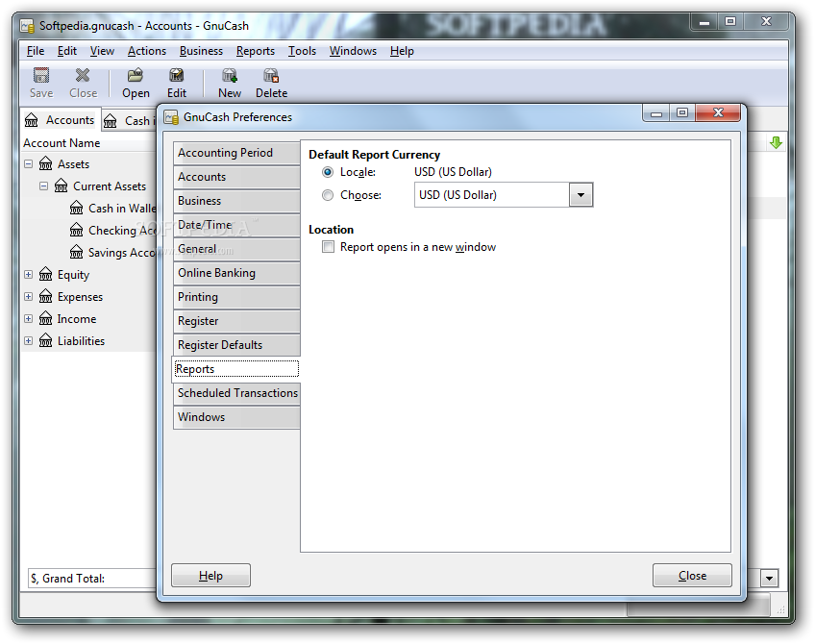This screenshot has width=815, height=644.
Task: Open the View menu
Action: point(102,51)
